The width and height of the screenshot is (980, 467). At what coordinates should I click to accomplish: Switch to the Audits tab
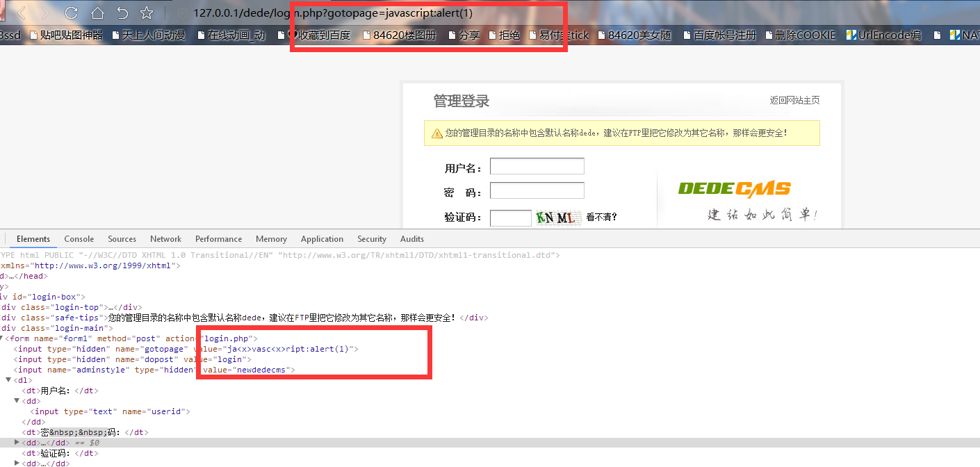click(x=411, y=238)
